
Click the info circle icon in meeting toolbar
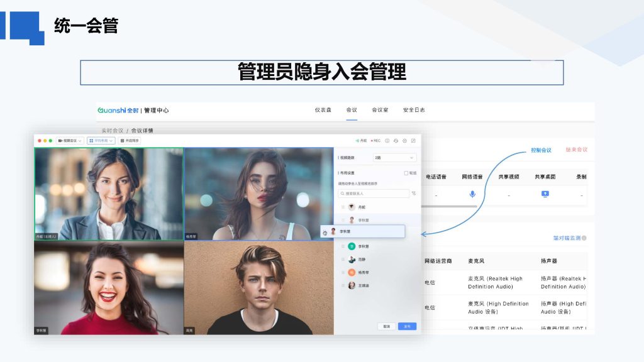coord(387,141)
